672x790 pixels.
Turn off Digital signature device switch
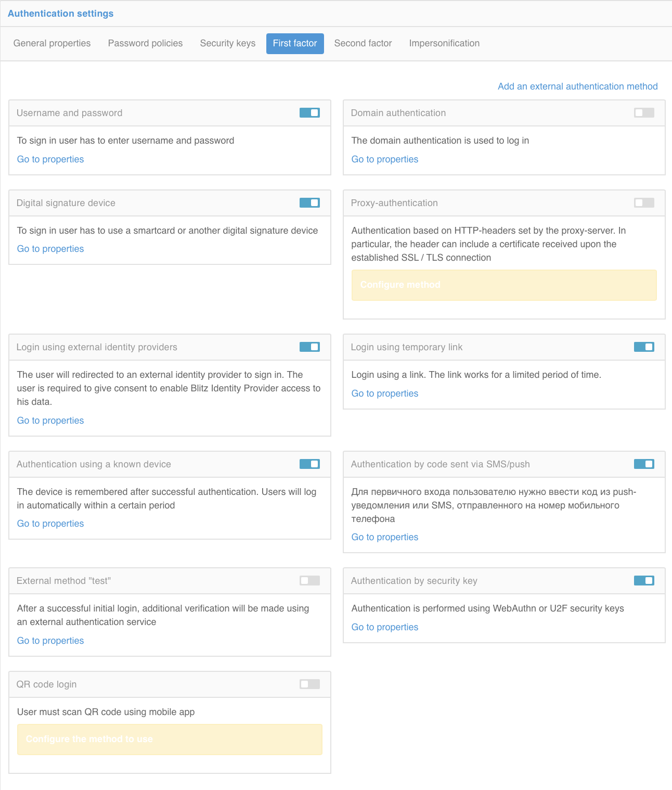coord(309,203)
